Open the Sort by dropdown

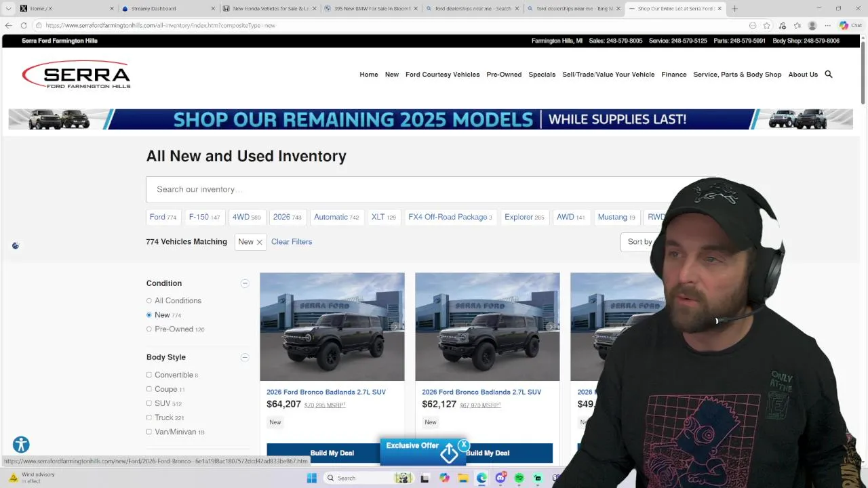(x=641, y=242)
